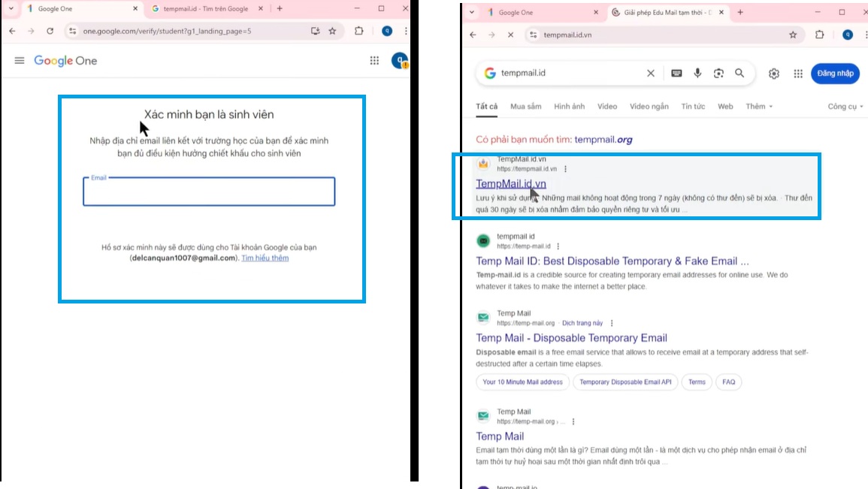Open tab search dropdown in right window
The image size is (868, 489).
pyautogui.click(x=472, y=11)
